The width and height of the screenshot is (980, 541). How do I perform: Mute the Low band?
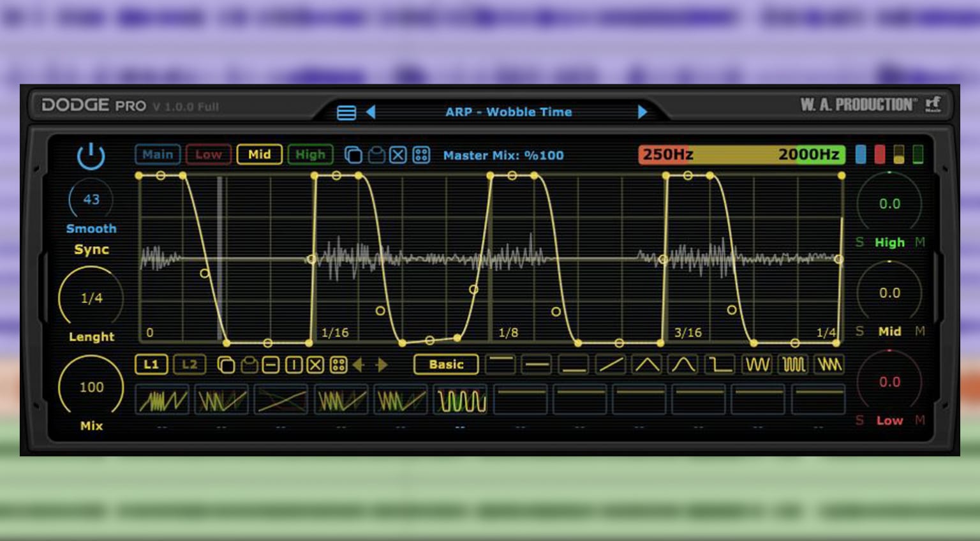919,420
